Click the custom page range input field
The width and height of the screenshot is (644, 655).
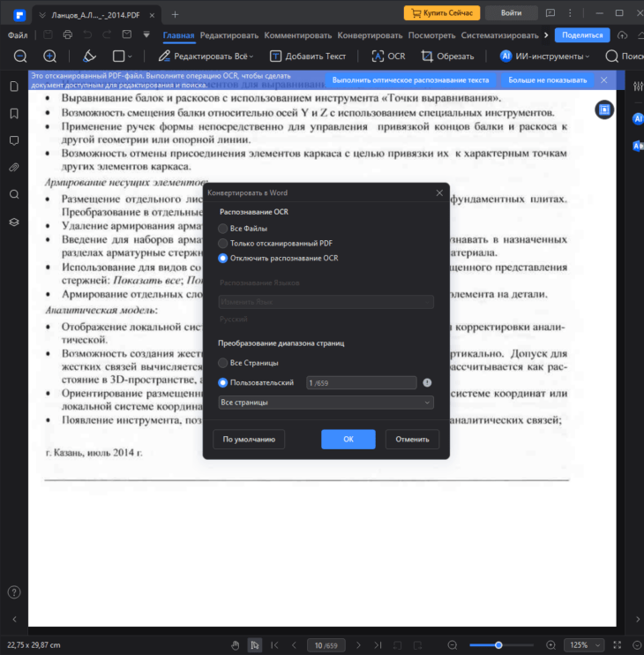[x=362, y=382]
